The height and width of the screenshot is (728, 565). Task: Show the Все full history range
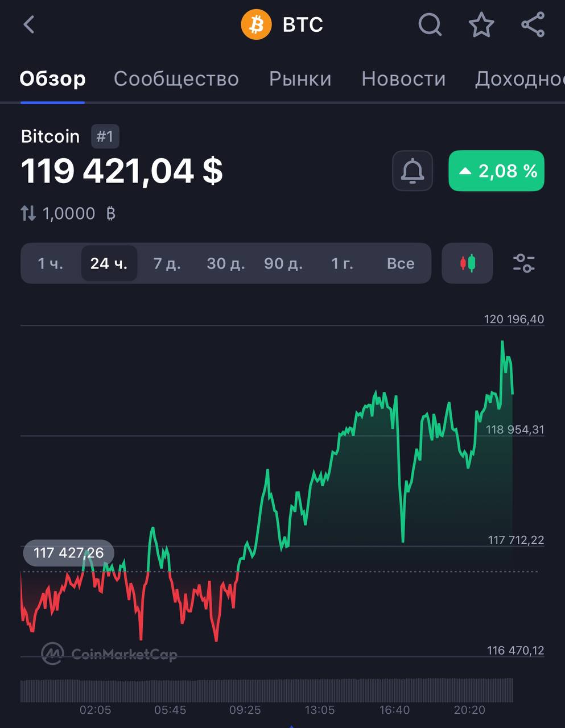coord(401,263)
